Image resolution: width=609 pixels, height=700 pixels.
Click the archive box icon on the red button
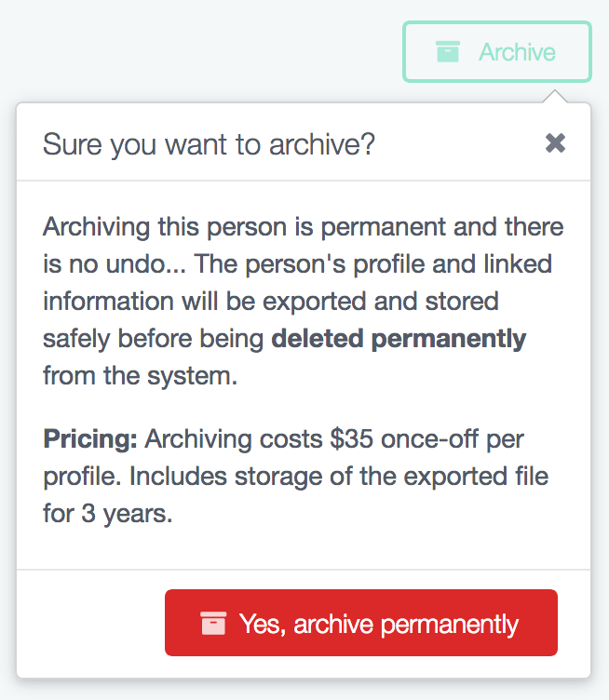tap(213, 623)
